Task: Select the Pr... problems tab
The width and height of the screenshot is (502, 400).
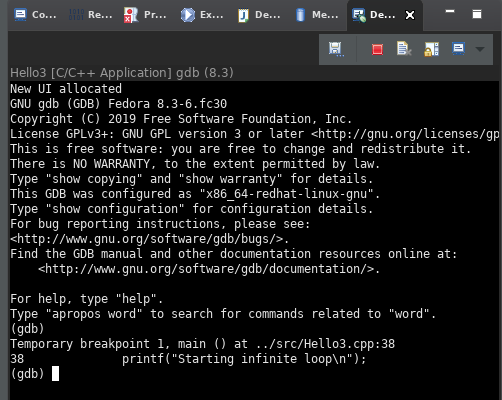Action: (145, 15)
